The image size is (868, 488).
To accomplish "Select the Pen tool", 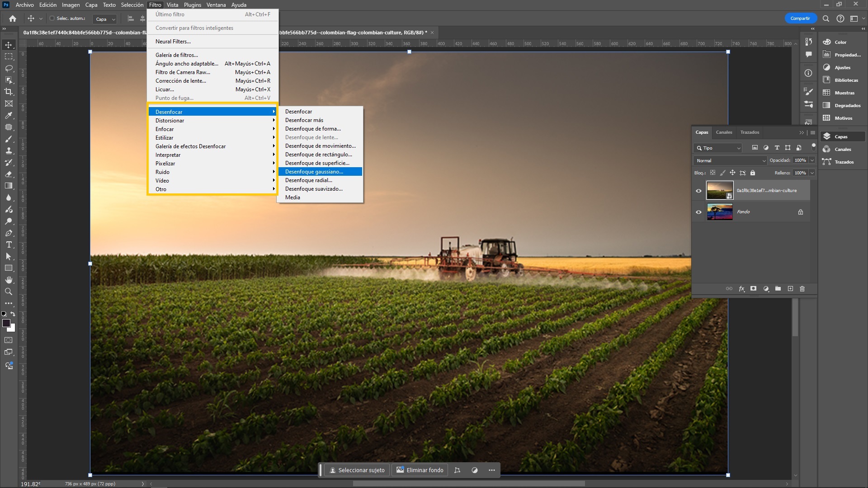I will [9, 233].
